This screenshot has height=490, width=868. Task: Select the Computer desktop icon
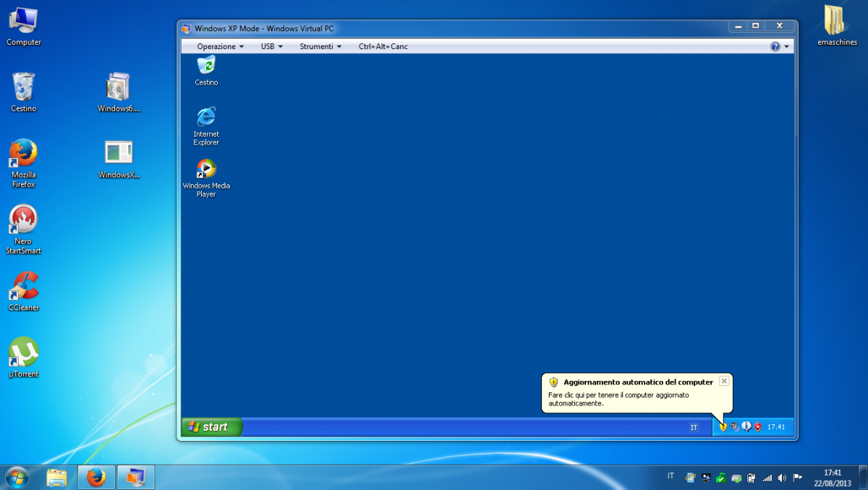pyautogui.click(x=24, y=27)
